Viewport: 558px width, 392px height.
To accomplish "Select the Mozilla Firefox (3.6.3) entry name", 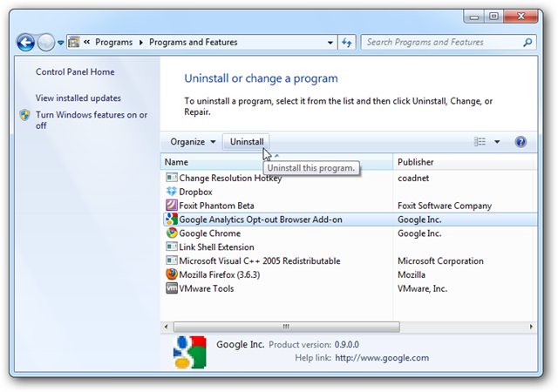I will [219, 274].
